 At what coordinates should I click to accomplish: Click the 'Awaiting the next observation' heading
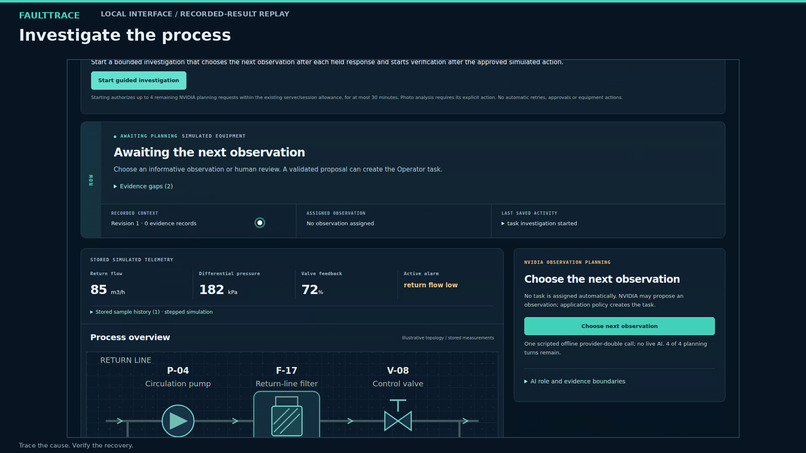tap(209, 152)
